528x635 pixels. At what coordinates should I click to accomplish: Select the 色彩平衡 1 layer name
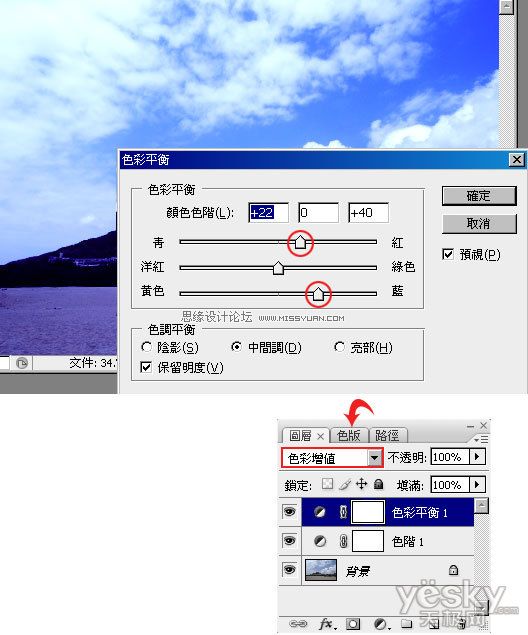[419, 513]
